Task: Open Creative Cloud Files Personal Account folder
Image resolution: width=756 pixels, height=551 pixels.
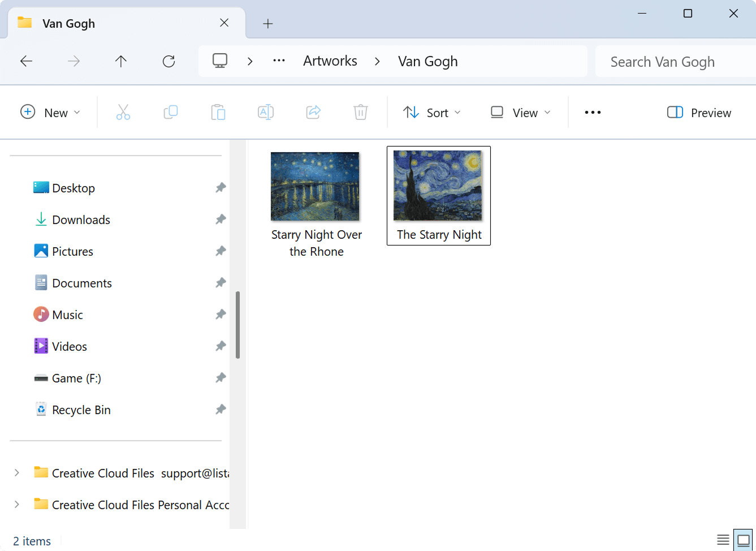Action: click(x=131, y=505)
